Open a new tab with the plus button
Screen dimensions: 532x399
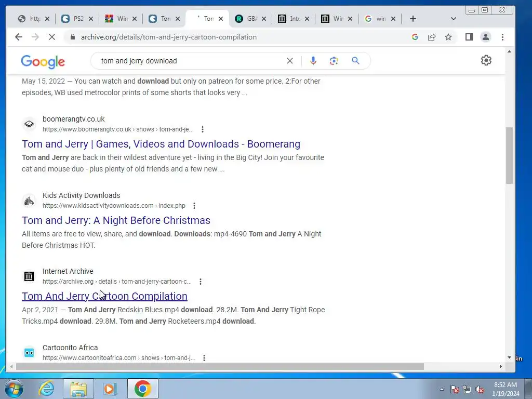[x=413, y=19]
